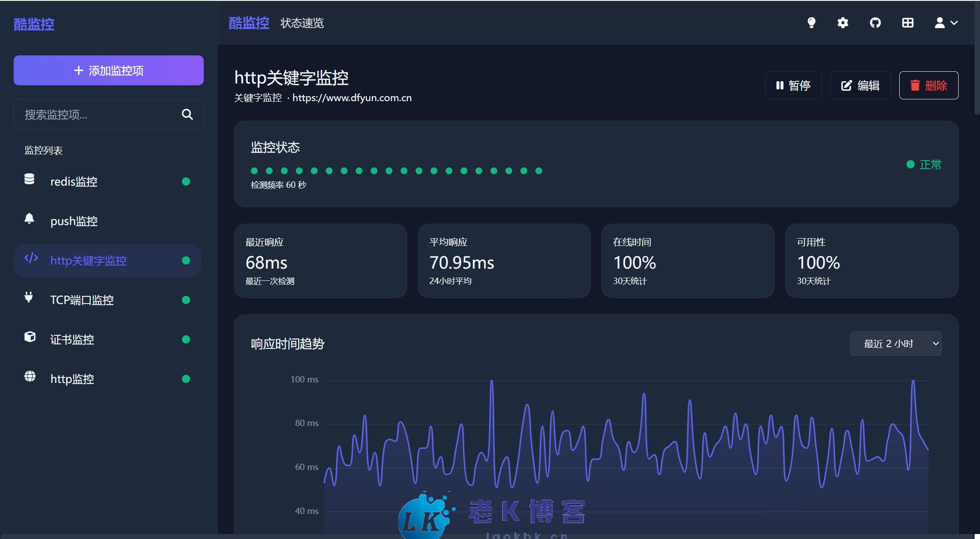The width and height of the screenshot is (980, 539).
Task: Click the http关键字监控 code icon
Action: (30, 259)
